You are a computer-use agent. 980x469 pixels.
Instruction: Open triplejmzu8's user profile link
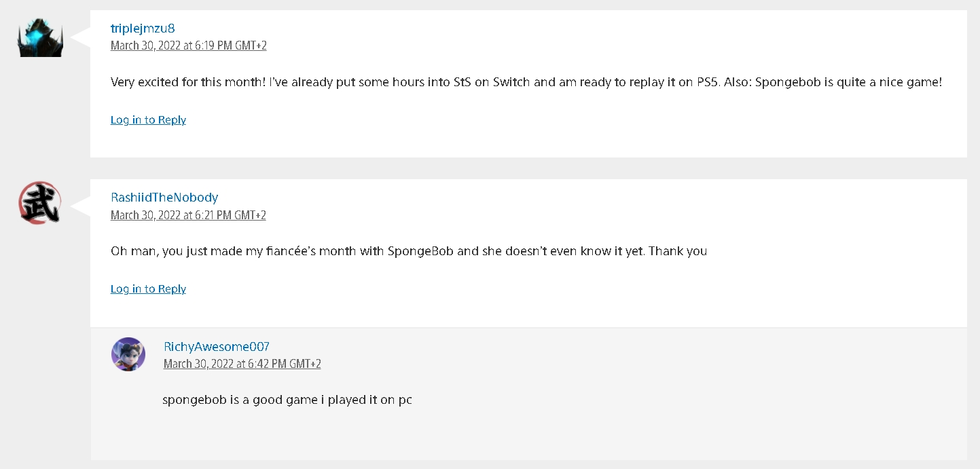(143, 29)
